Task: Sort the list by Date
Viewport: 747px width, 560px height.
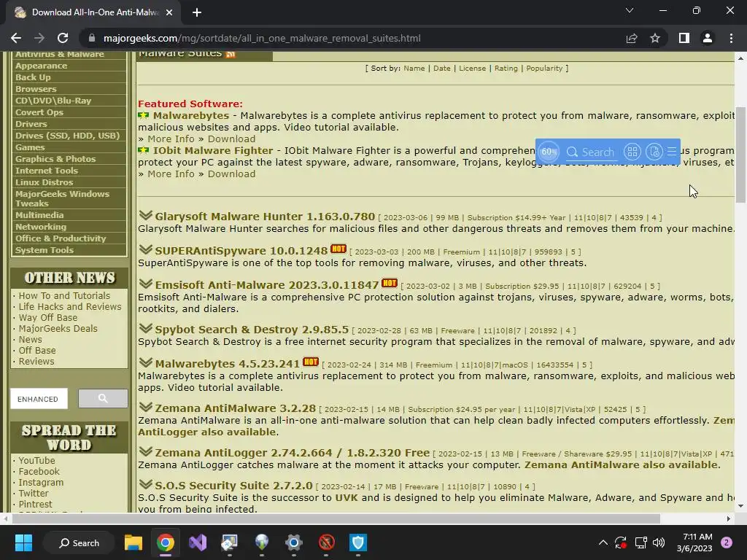Action: 441,68
